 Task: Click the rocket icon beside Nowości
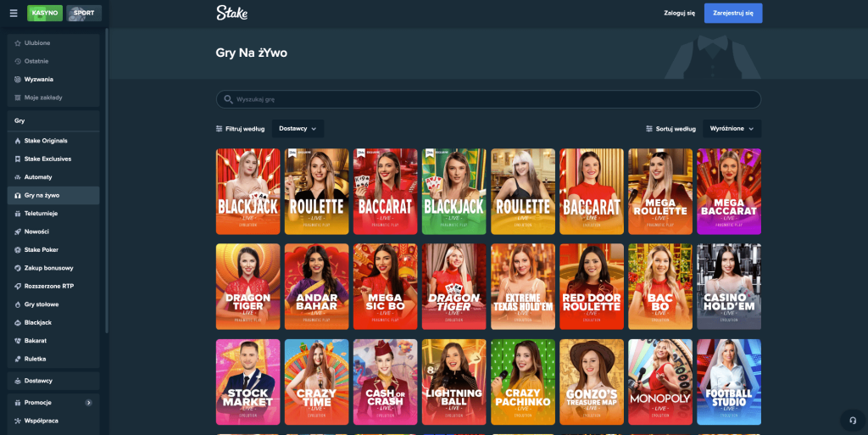tap(18, 231)
